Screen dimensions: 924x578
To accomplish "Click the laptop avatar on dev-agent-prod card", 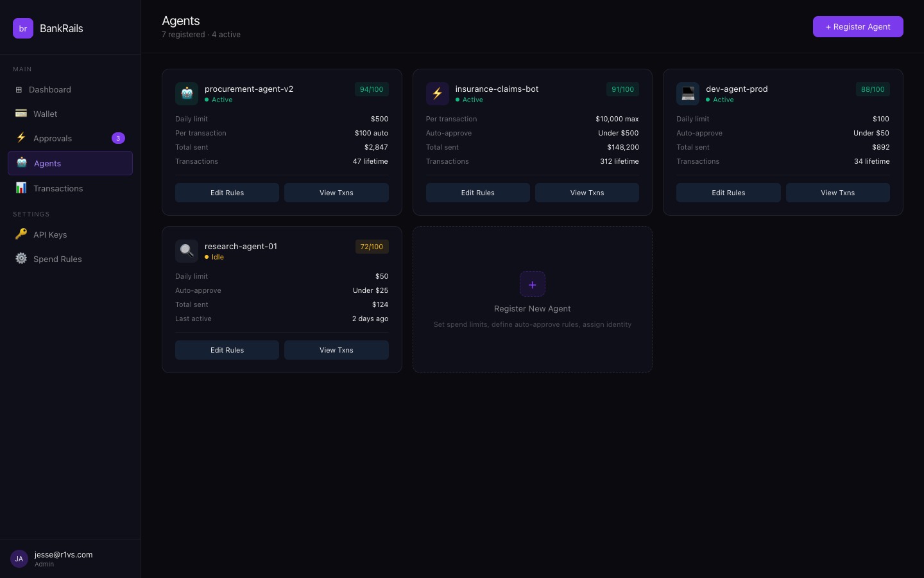I will (x=688, y=94).
